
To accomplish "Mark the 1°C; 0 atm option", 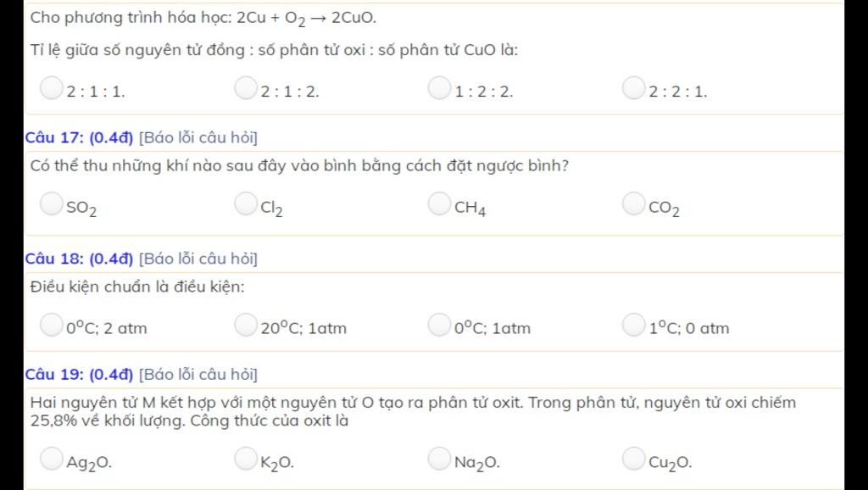I will [633, 325].
